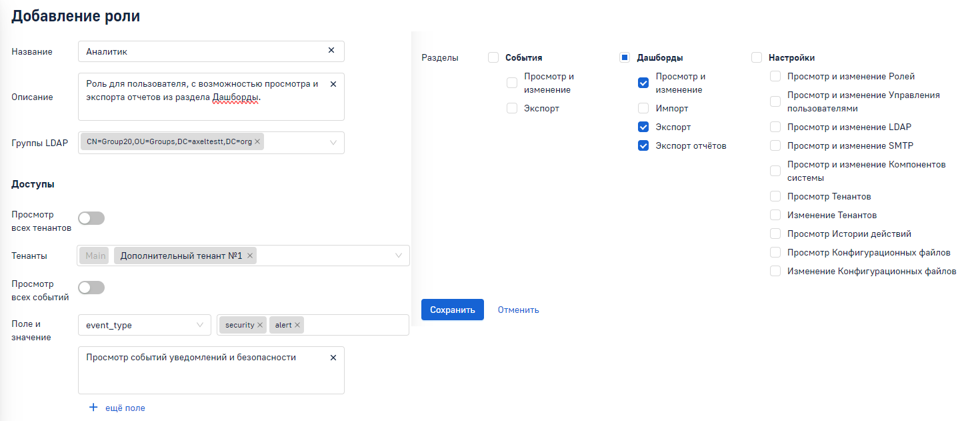980x421 pixels.
Task: Uncheck Экспорт отчётов checkbox
Action: (643, 145)
